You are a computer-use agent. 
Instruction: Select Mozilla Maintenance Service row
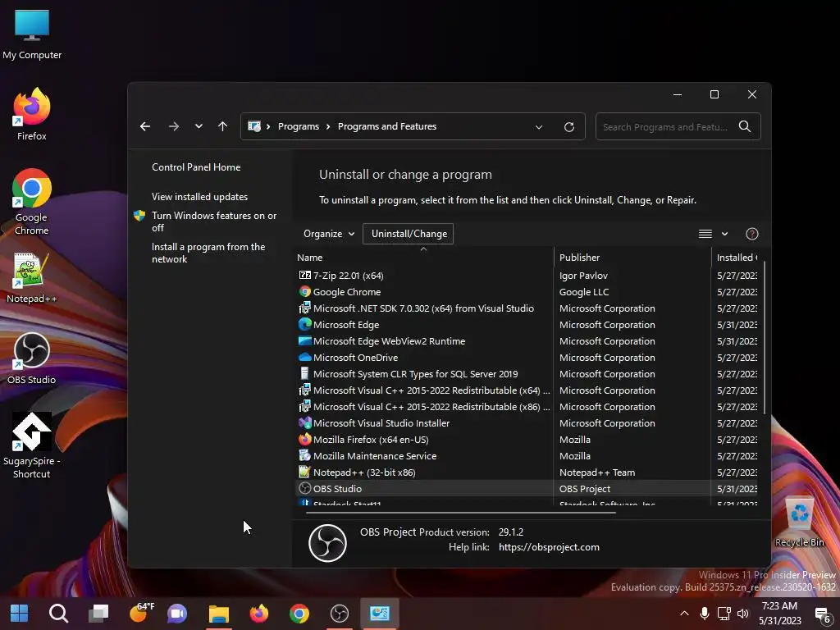[x=527, y=456]
